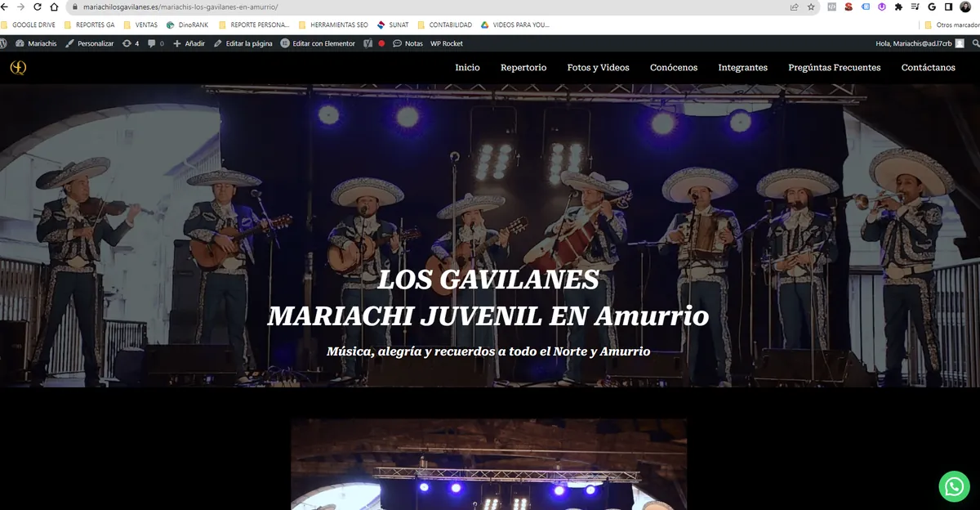Screen dimensions: 980x510
Task: Open the VENTAS bookmark folder
Action: pos(140,25)
